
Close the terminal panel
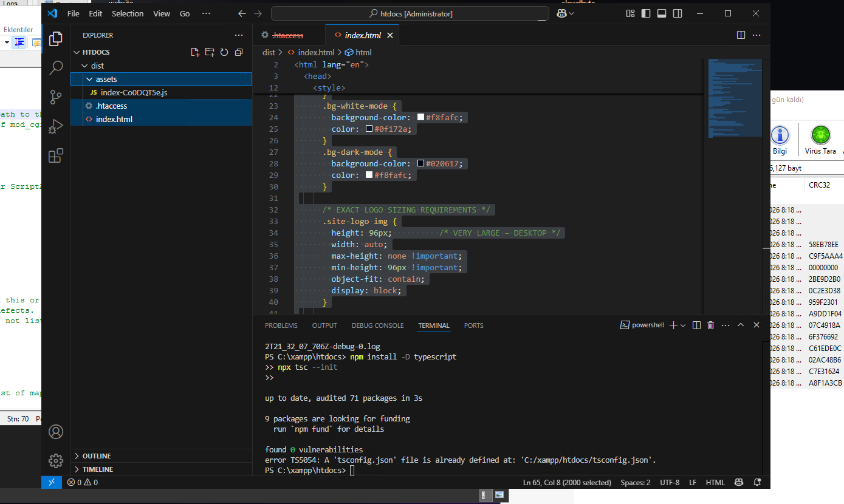click(x=757, y=325)
